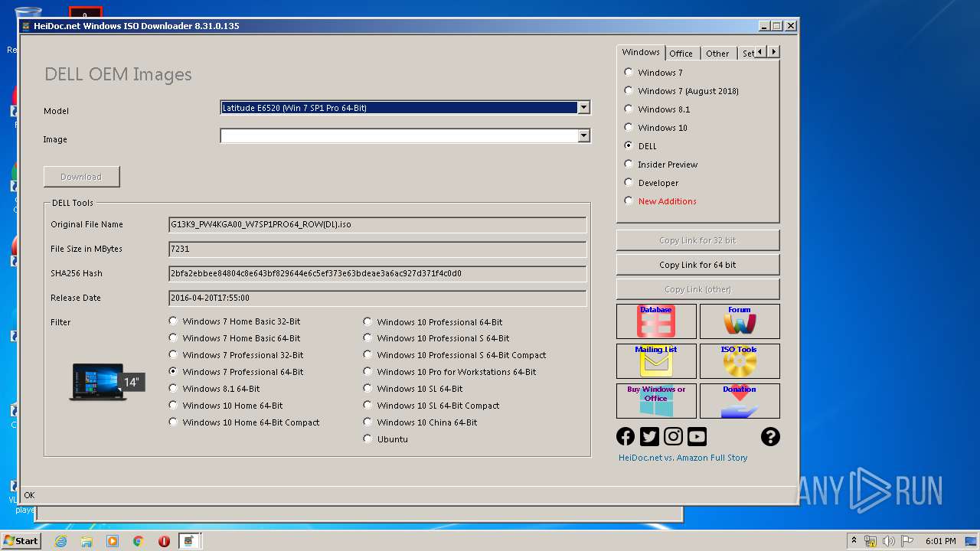Show hidden tray icons arrow

[854, 541]
